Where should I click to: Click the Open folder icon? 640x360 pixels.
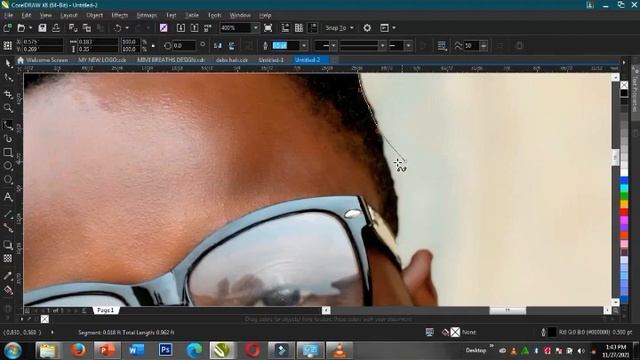pyautogui.click(x=21, y=28)
